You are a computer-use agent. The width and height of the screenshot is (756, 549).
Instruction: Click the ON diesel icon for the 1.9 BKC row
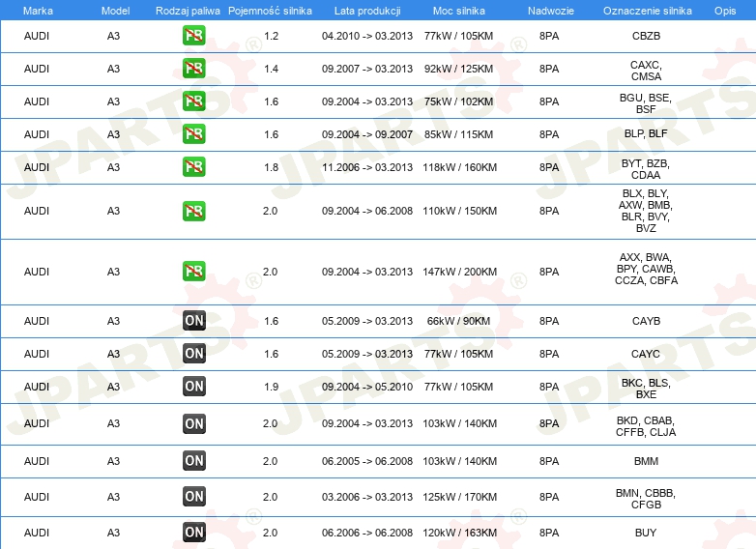pos(194,386)
